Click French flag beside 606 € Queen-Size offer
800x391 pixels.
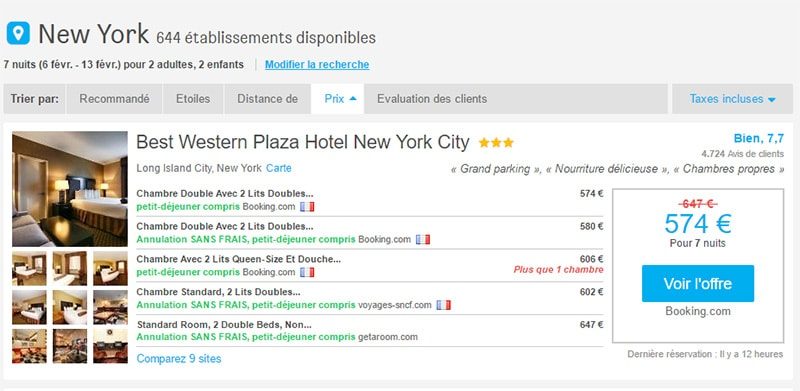[x=307, y=273]
